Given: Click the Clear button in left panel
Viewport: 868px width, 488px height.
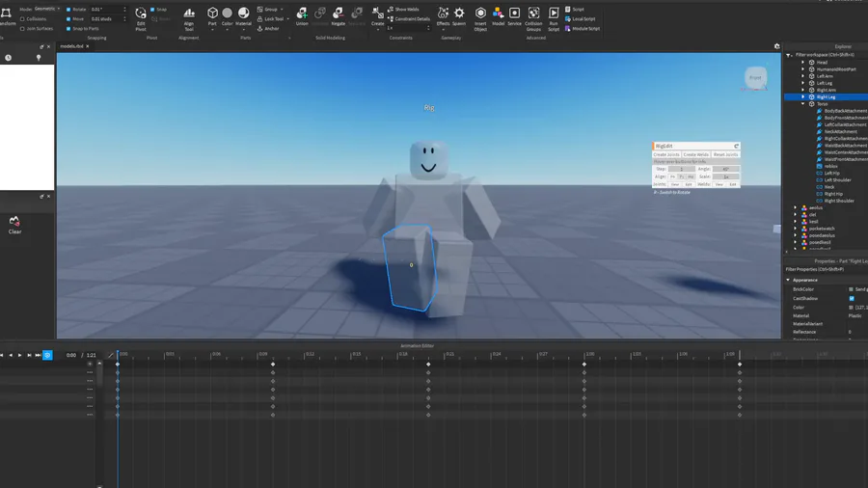Looking at the screenshot, I should 14,226.
